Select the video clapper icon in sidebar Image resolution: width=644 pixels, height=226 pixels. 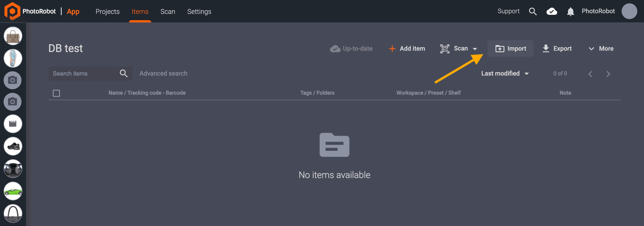[13, 124]
